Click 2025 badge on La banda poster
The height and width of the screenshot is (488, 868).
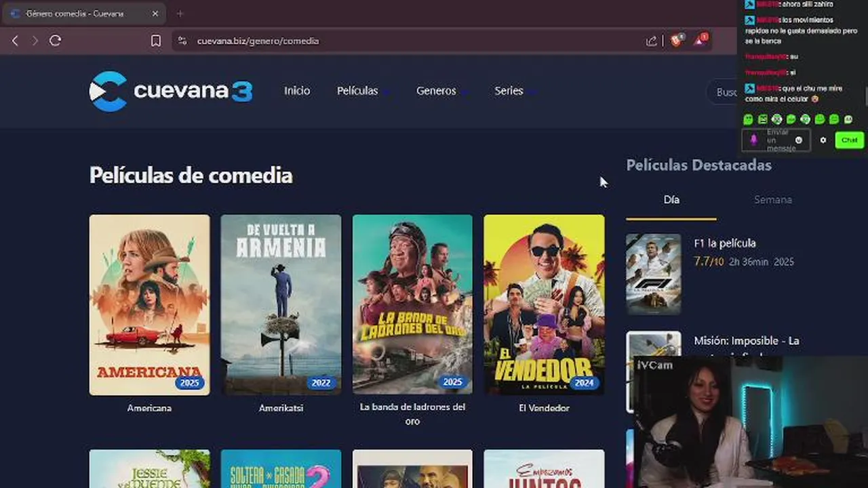(x=453, y=382)
